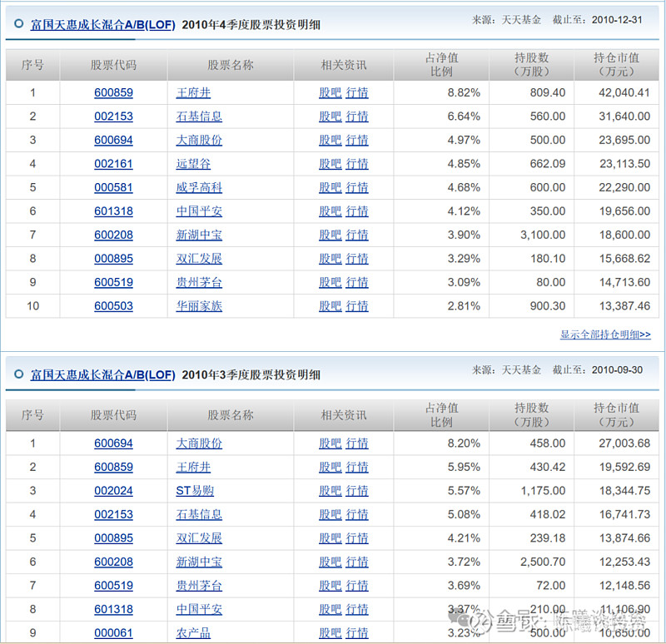Viewport: 666px width, 644px height.
Task: Select the market value 16,741.73
Action: click(x=624, y=514)
